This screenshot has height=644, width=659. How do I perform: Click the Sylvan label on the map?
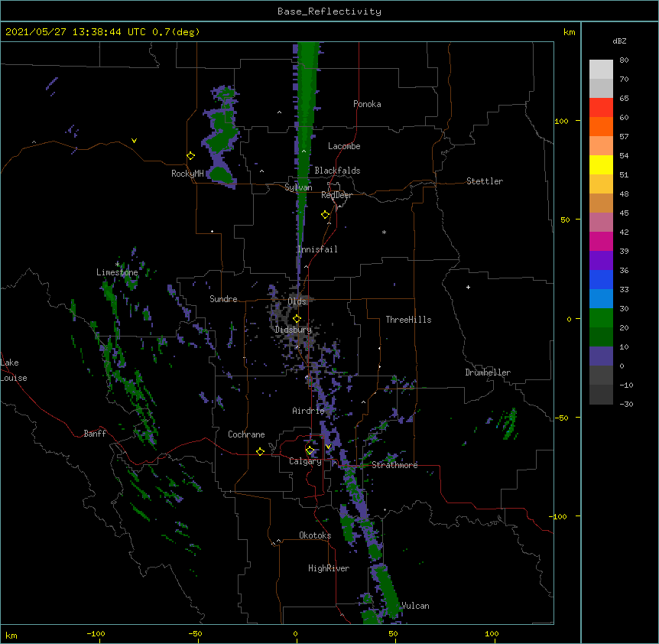[x=298, y=187]
